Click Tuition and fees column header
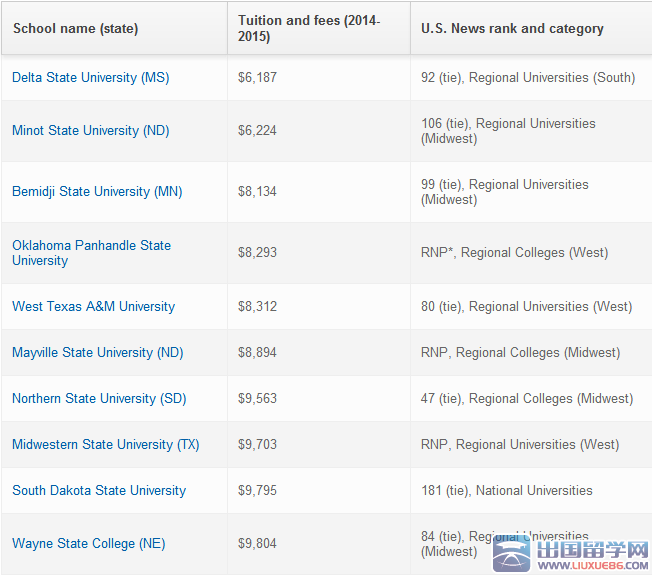 [x=308, y=28]
